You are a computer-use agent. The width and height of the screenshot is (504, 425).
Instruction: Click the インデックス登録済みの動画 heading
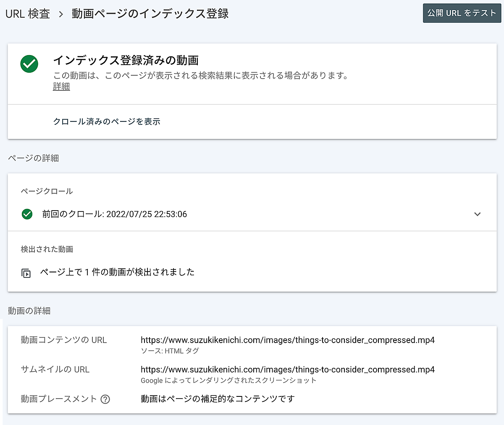pos(126,61)
